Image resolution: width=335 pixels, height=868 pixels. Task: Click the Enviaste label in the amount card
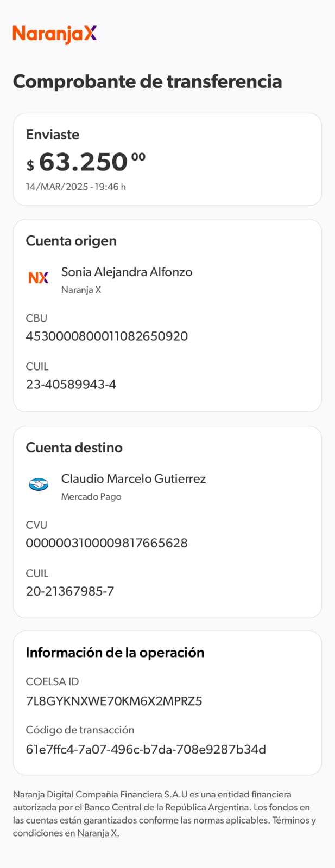(x=53, y=135)
